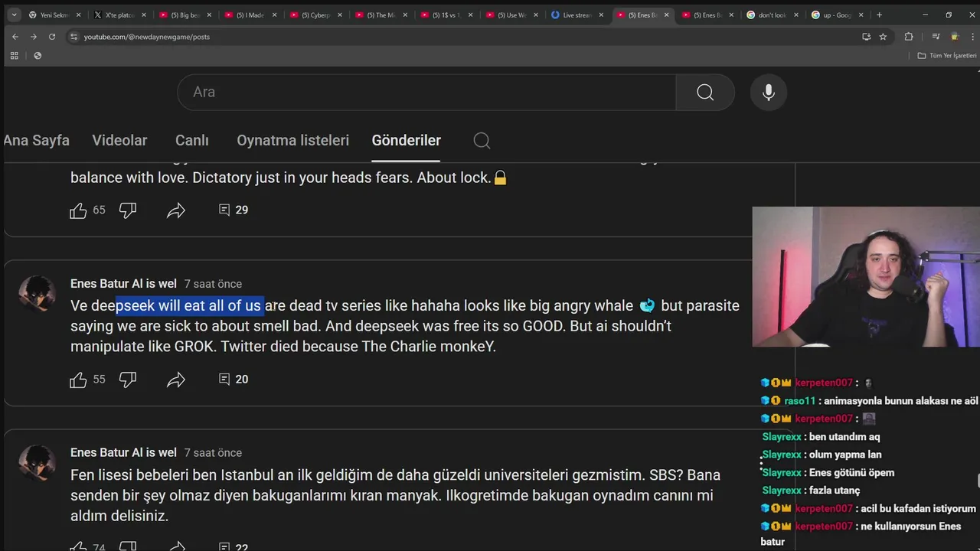Reload the page with the refresh icon
This screenshot has height=551, width=980.
52,37
